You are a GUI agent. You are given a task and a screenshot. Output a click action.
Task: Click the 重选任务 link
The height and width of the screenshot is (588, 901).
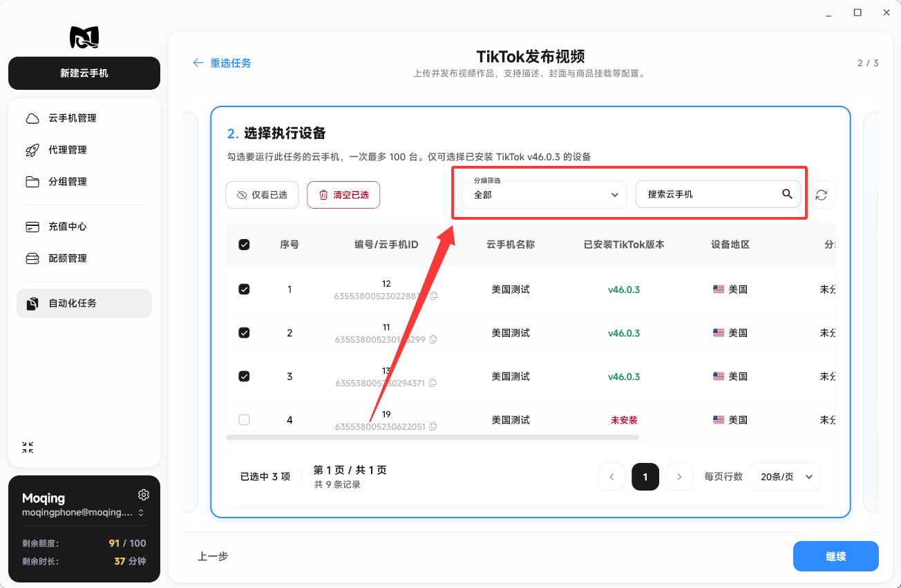click(x=231, y=63)
